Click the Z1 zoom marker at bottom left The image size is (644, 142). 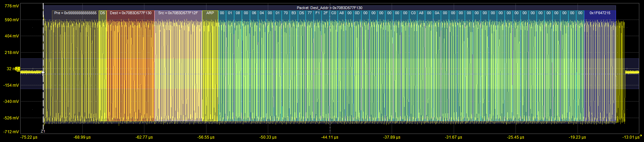(x=43, y=131)
